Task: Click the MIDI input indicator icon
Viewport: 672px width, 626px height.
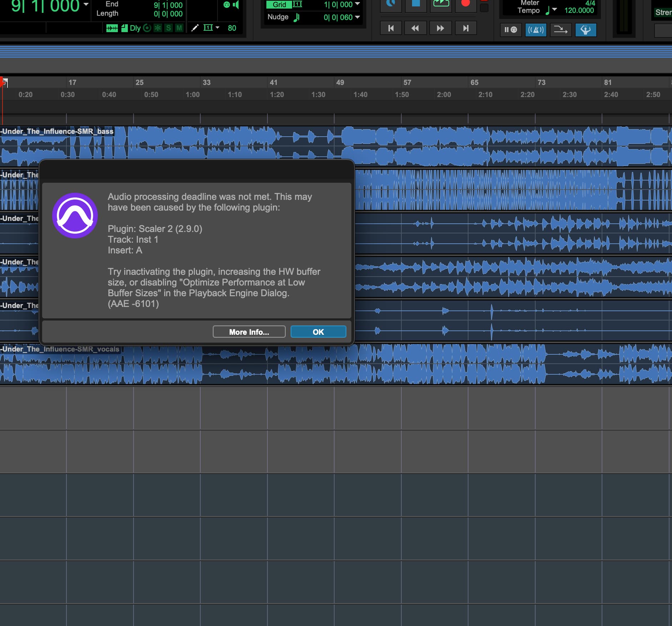Action: pos(226,5)
